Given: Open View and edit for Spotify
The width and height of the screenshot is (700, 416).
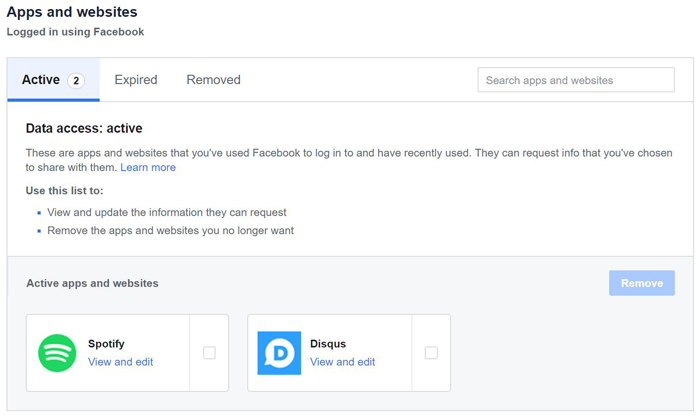Looking at the screenshot, I should tap(121, 362).
